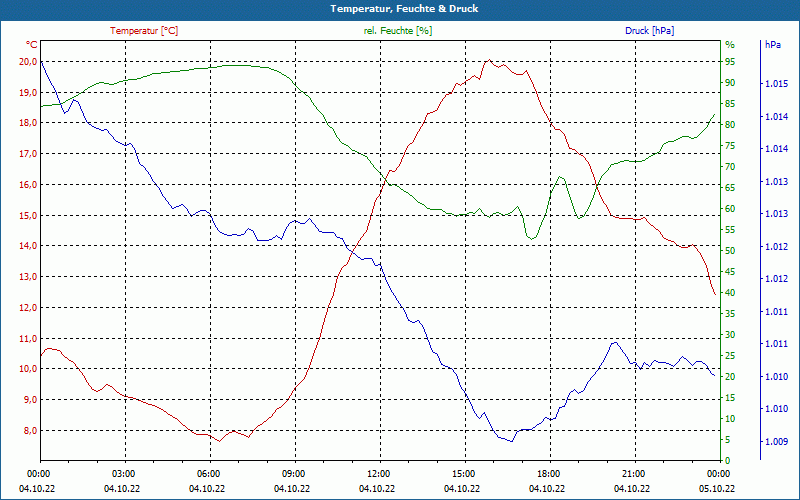Screen dimensions: 800x500
Task: Click the chart title "Temperatur, Feuchte & Druck"
Action: (404, 9)
